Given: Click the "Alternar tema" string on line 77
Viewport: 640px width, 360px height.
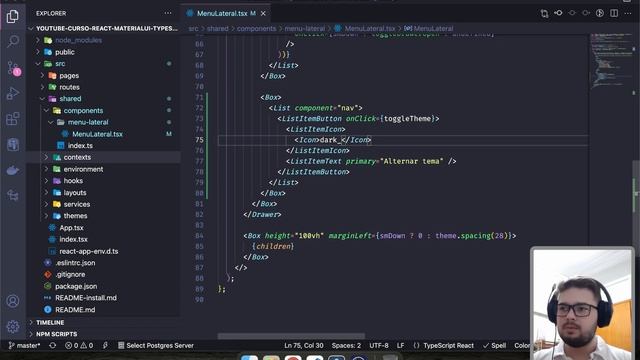Looking at the screenshot, I should [411, 161].
